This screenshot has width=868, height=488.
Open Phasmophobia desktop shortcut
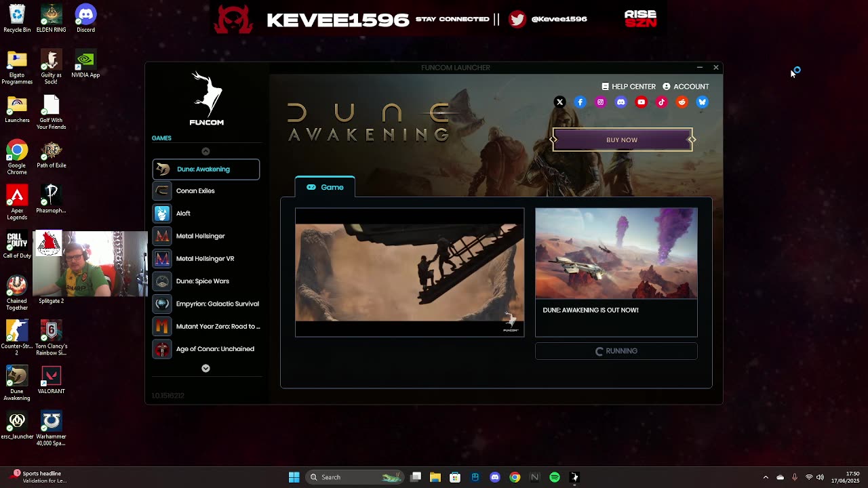tap(51, 199)
